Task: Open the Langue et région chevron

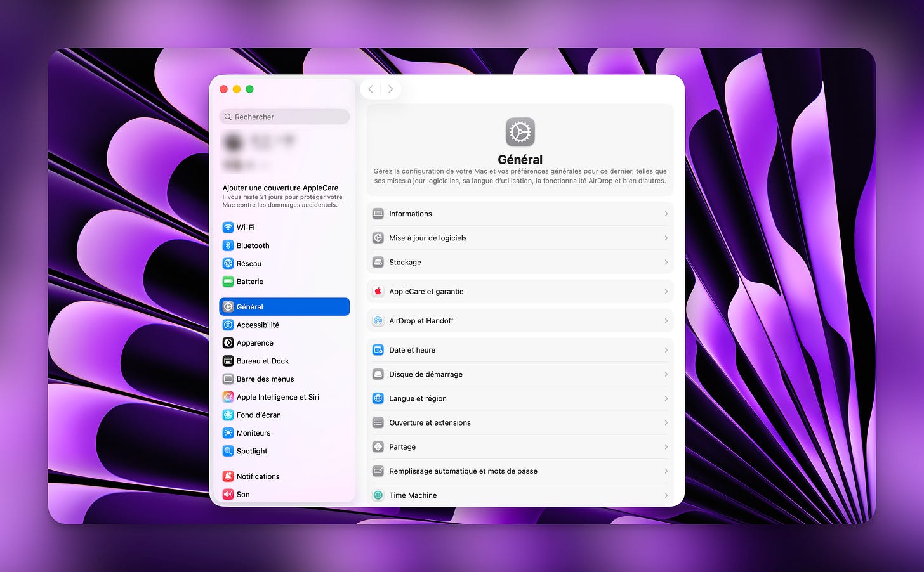Action: coord(666,398)
